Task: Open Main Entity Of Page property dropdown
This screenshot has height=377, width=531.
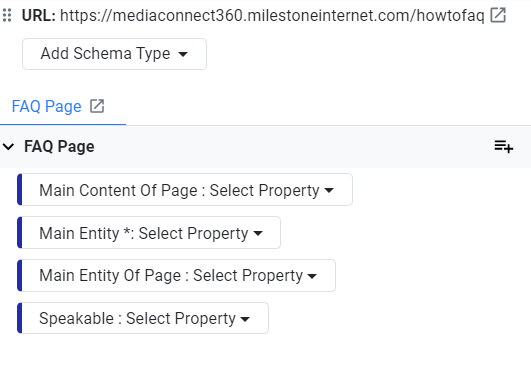Action: pyautogui.click(x=176, y=275)
